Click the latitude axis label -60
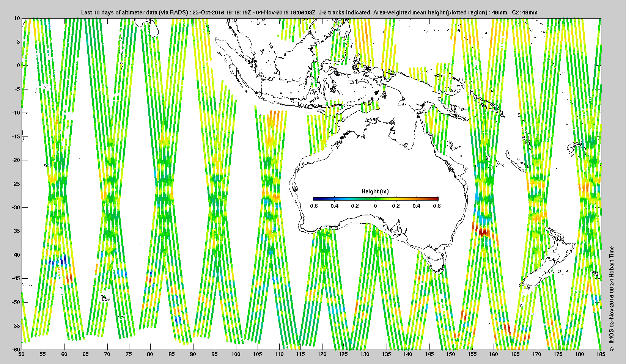This screenshot has width=626, height=364. 16,349
